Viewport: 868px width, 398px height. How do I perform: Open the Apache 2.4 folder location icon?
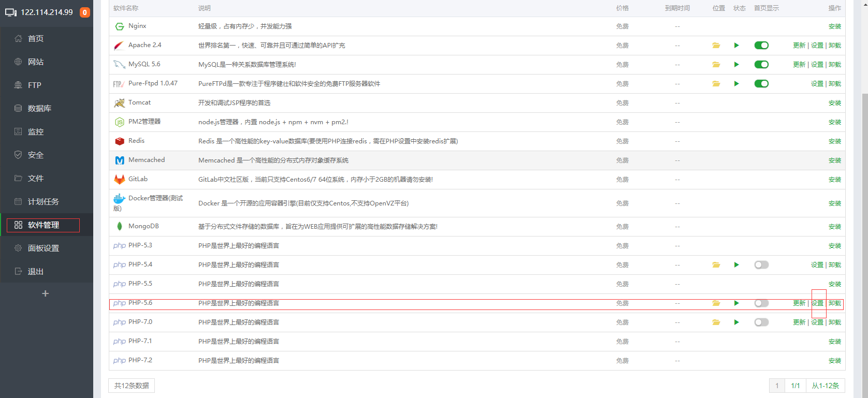point(716,46)
